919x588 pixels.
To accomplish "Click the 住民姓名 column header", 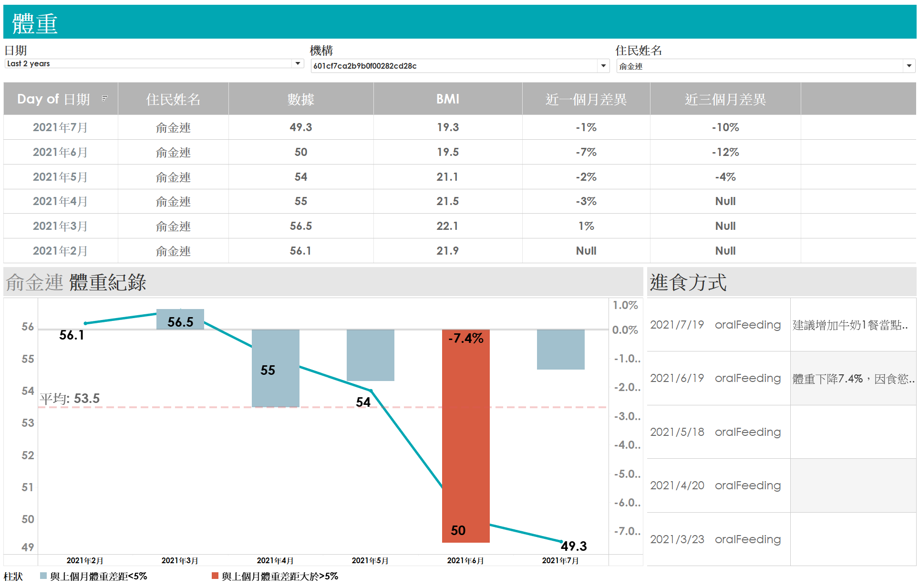I will pyautogui.click(x=173, y=99).
